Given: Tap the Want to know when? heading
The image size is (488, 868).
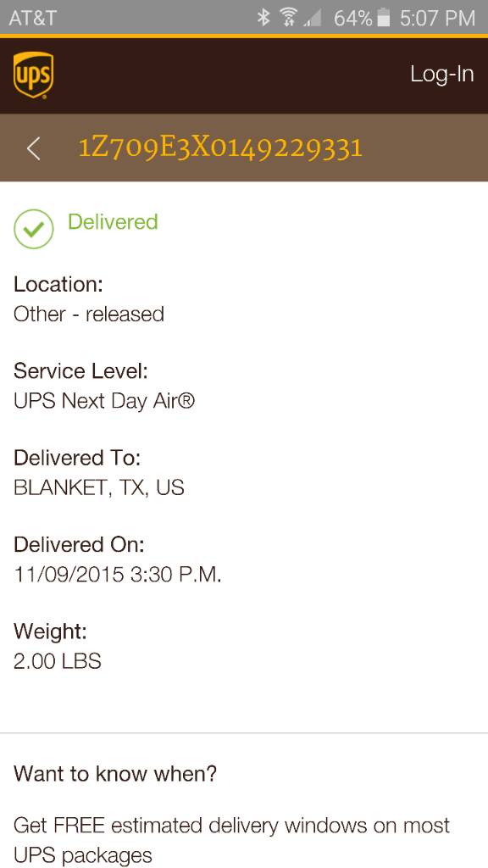Looking at the screenshot, I should [x=115, y=773].
